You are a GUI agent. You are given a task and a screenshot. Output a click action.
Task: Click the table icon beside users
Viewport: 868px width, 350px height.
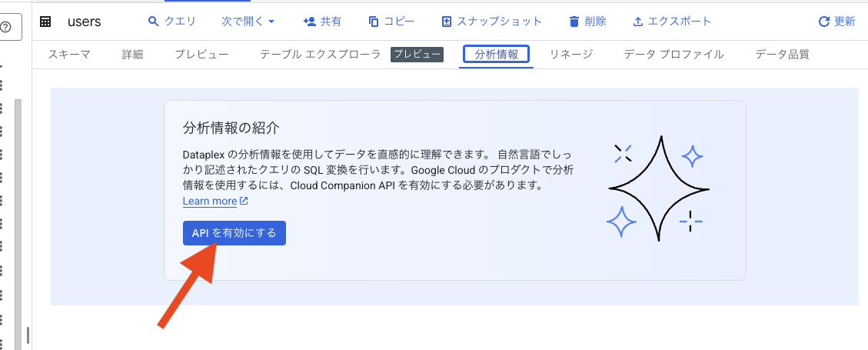tap(45, 22)
